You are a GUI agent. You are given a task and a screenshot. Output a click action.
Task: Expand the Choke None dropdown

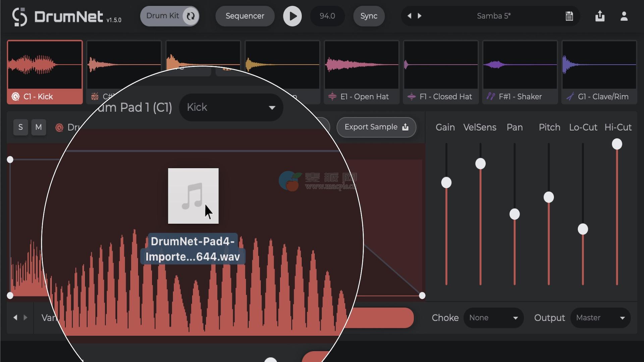[493, 318]
